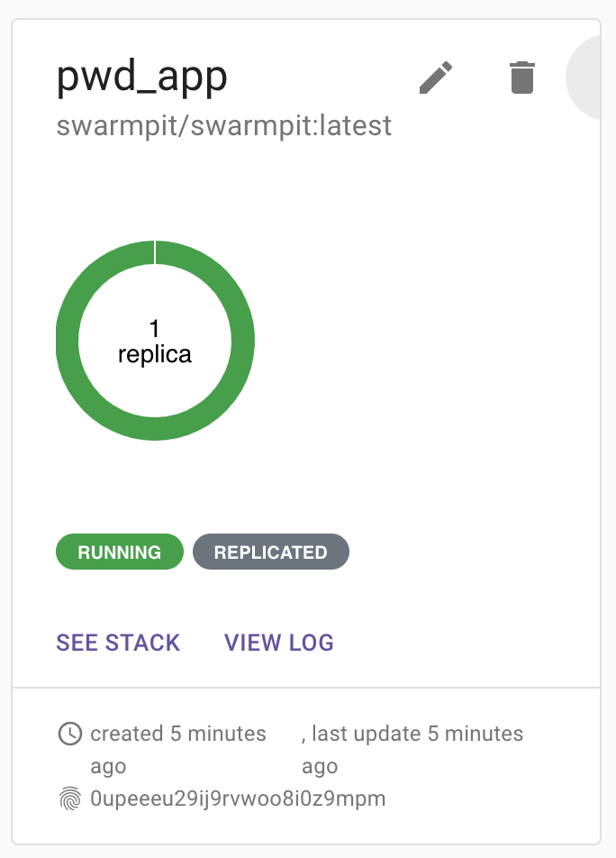Viewport: 616px width, 858px height.
Task: Click the edit icon for pwd_app service
Action: pos(436,78)
